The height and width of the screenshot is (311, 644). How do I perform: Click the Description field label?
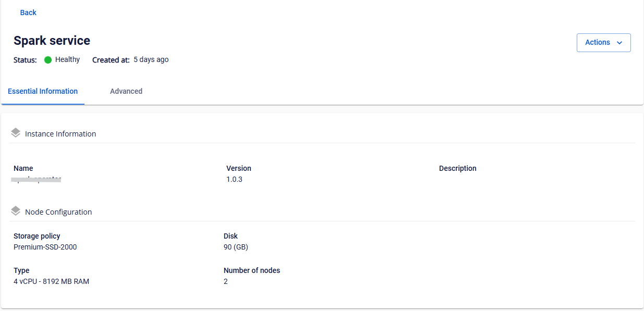point(458,168)
